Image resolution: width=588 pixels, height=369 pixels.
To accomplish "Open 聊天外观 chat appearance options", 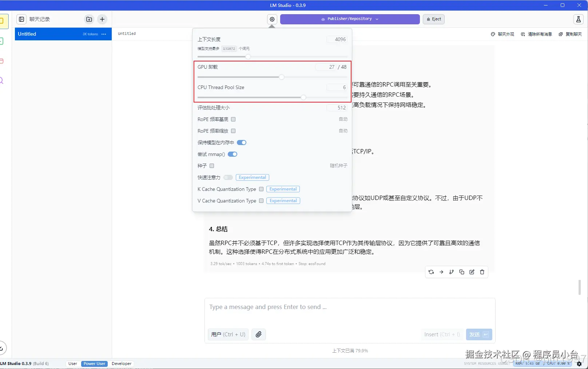I will pos(502,34).
